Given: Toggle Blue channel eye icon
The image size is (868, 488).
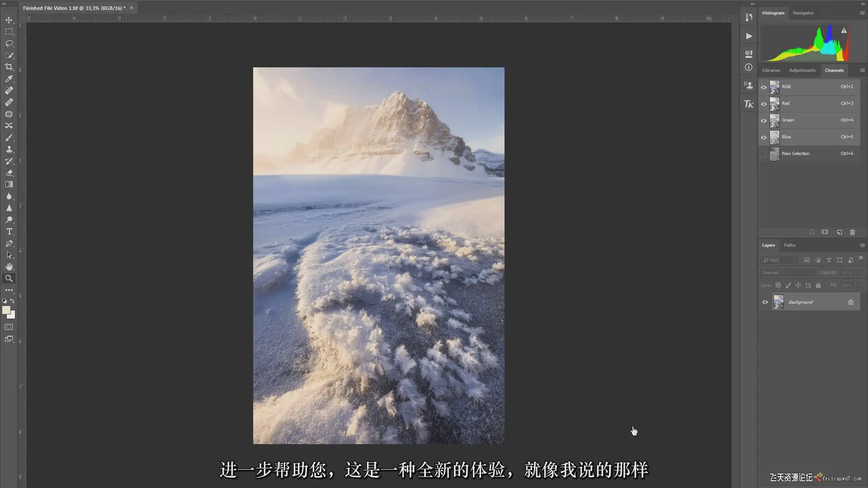Looking at the screenshot, I should tap(764, 137).
